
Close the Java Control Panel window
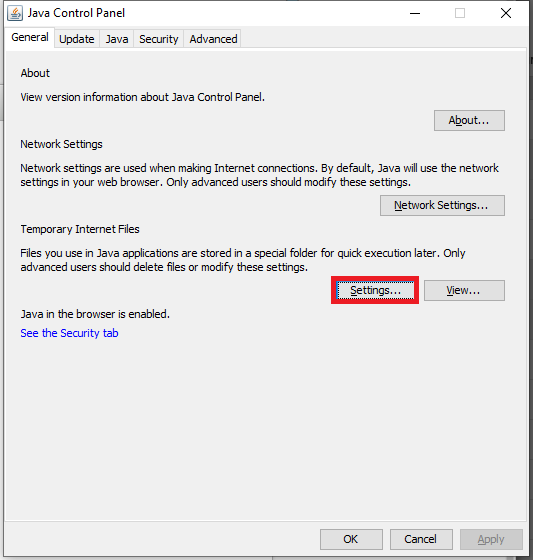[506, 14]
